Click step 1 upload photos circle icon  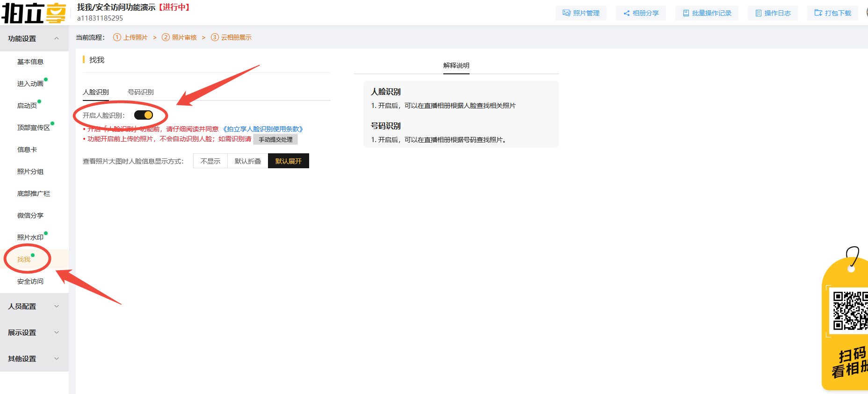coord(117,37)
